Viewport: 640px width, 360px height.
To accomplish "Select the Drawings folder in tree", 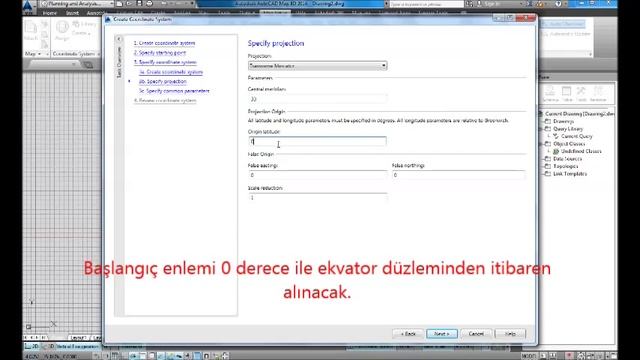I will 563,122.
